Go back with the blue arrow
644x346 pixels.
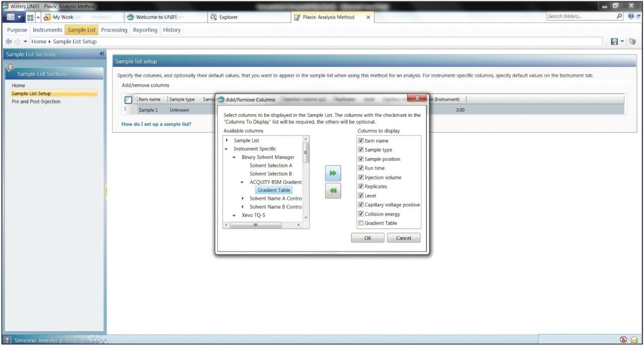click(x=9, y=42)
